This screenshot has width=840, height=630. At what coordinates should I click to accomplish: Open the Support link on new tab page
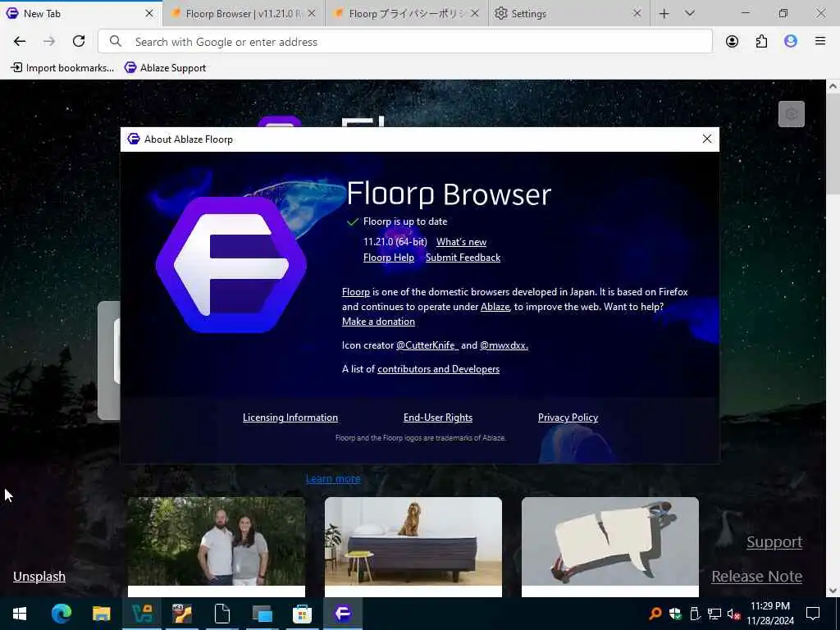click(774, 541)
